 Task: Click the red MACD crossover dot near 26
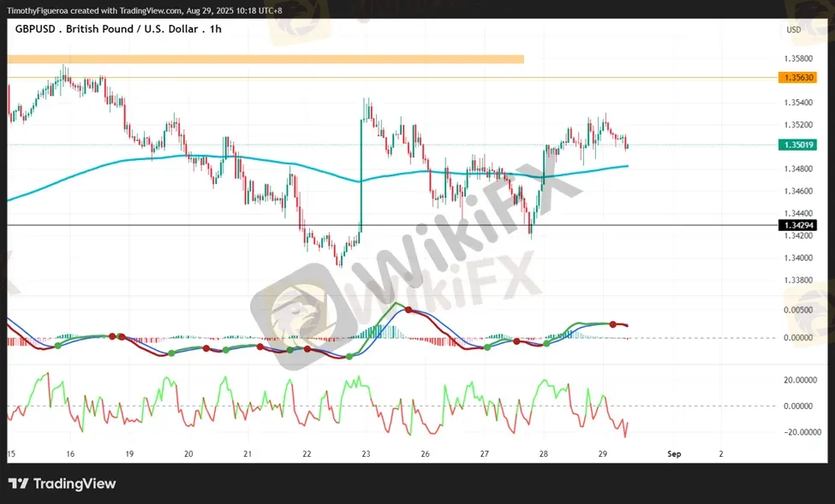tap(409, 310)
